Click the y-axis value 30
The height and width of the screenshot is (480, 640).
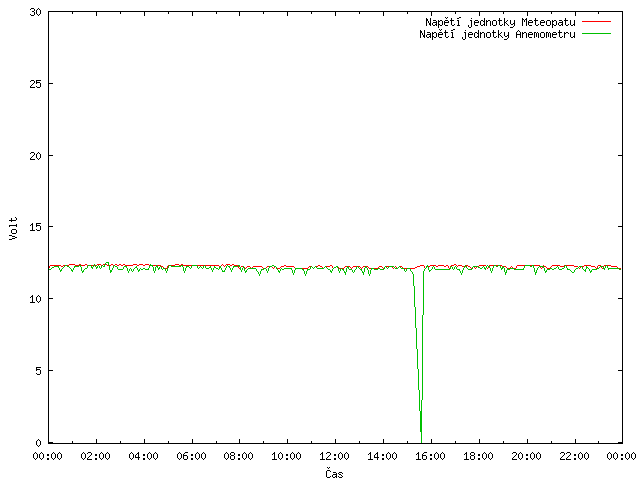(36, 12)
